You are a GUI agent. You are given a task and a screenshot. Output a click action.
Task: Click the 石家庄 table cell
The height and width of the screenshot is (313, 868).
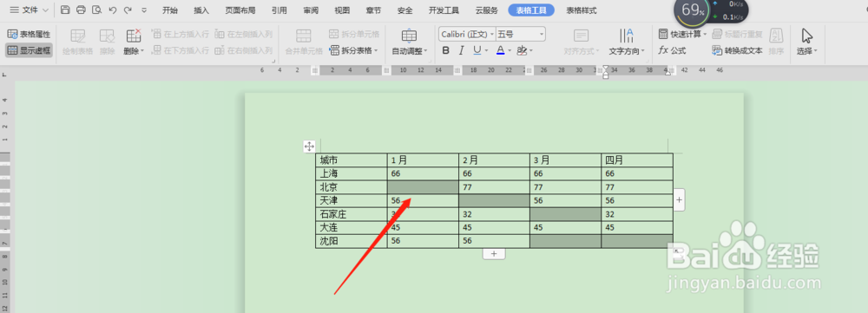click(x=351, y=214)
